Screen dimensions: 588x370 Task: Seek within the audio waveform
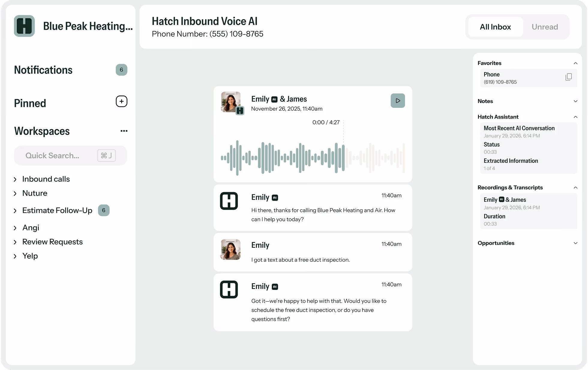[x=313, y=158]
